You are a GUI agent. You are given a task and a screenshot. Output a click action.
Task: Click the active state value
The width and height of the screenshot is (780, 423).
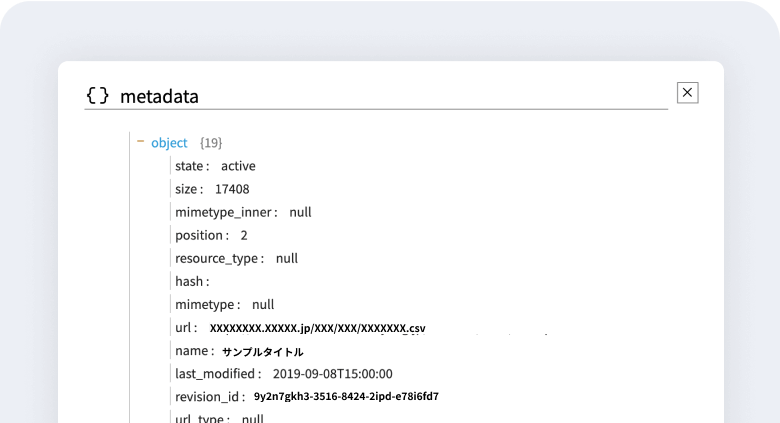click(238, 166)
